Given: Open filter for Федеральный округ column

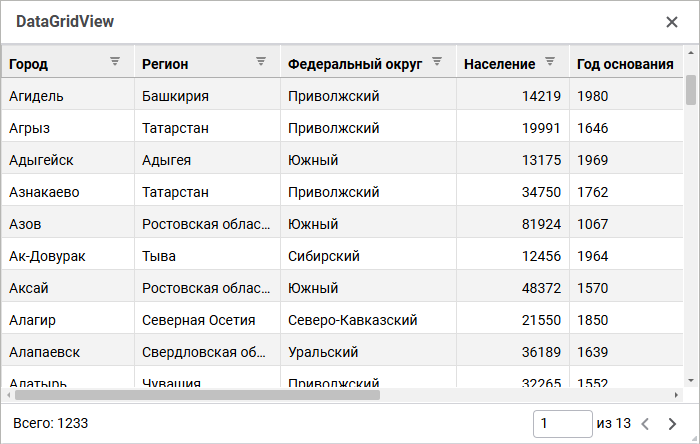Looking at the screenshot, I should [x=437, y=62].
